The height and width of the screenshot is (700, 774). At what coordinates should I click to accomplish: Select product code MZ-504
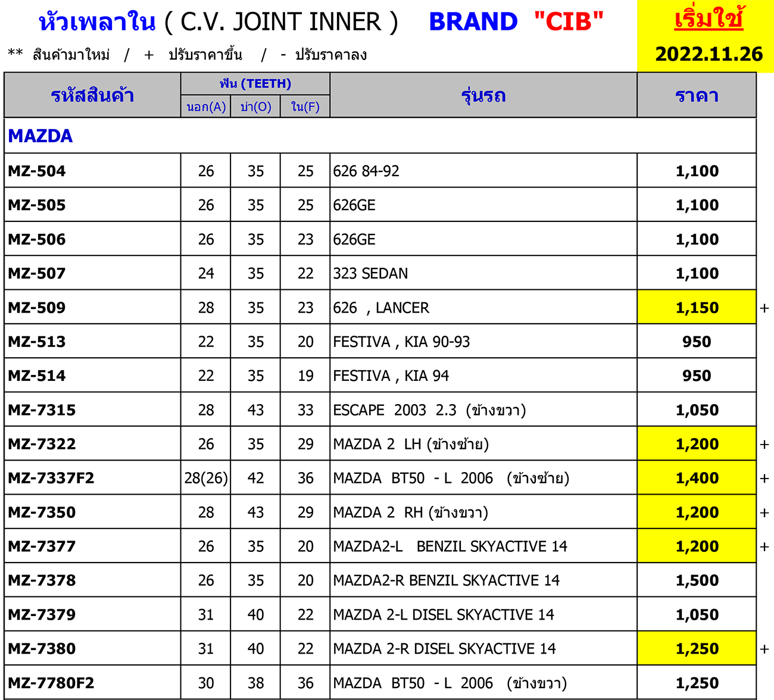(x=37, y=171)
